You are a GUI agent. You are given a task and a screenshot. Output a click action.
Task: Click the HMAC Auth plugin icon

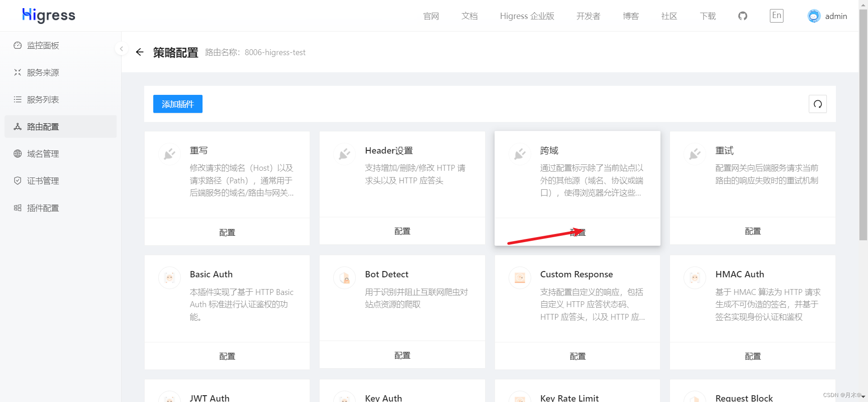coord(695,278)
